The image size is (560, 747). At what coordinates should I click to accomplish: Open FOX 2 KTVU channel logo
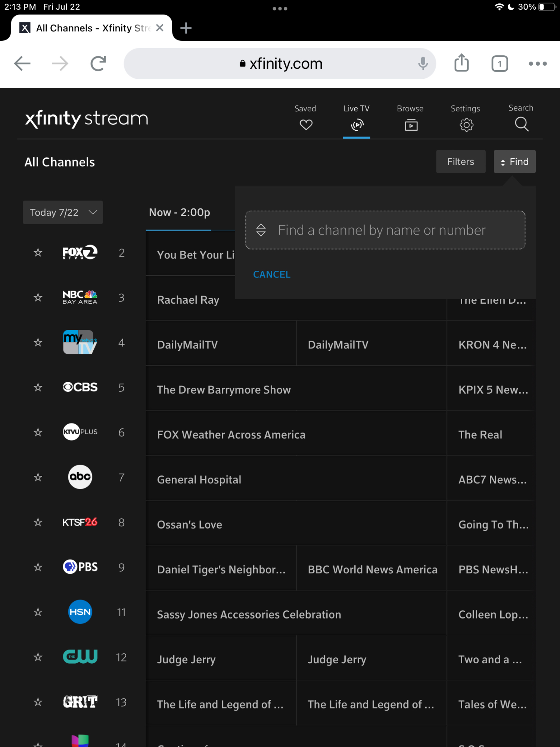pos(80,252)
